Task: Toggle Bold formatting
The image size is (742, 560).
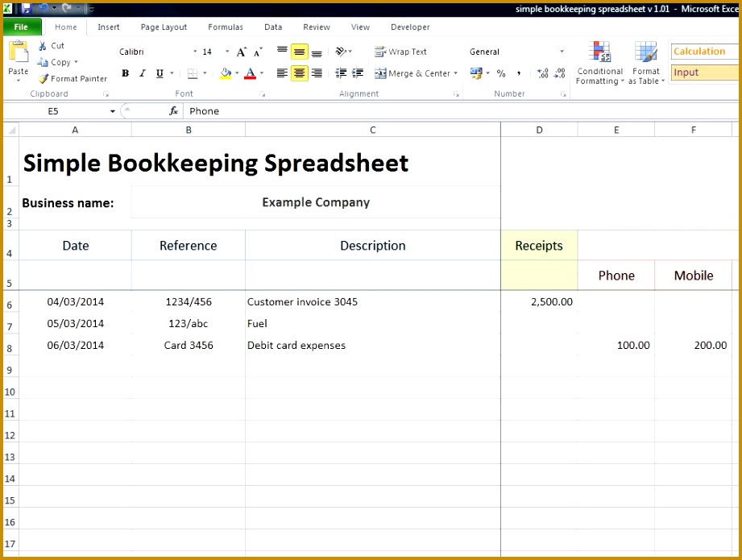Action: pyautogui.click(x=126, y=73)
